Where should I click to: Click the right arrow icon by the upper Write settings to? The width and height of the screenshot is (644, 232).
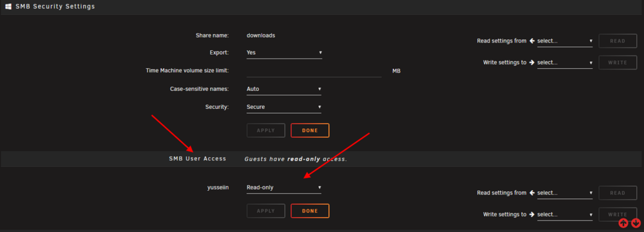tap(532, 63)
